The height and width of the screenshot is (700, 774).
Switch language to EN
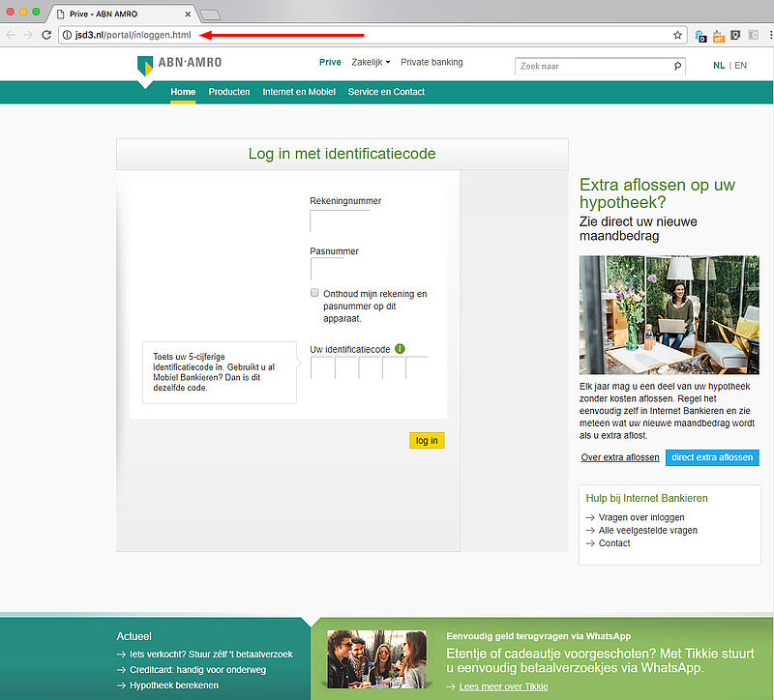coord(740,66)
